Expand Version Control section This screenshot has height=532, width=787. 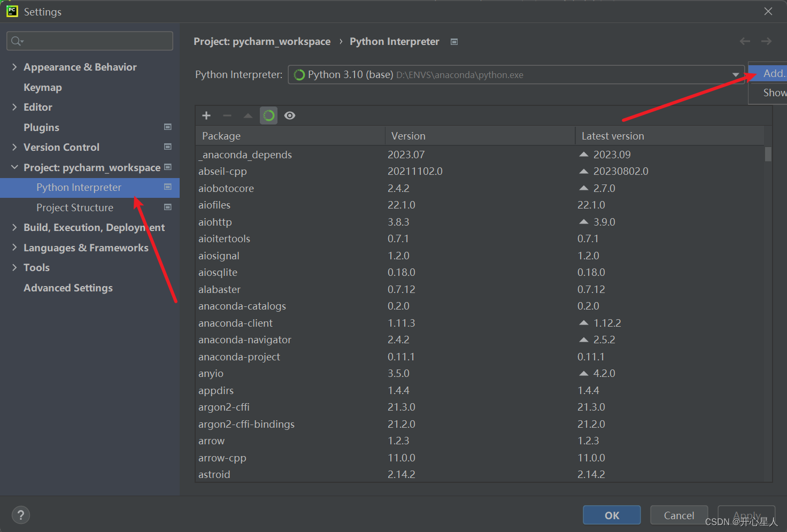click(x=14, y=147)
